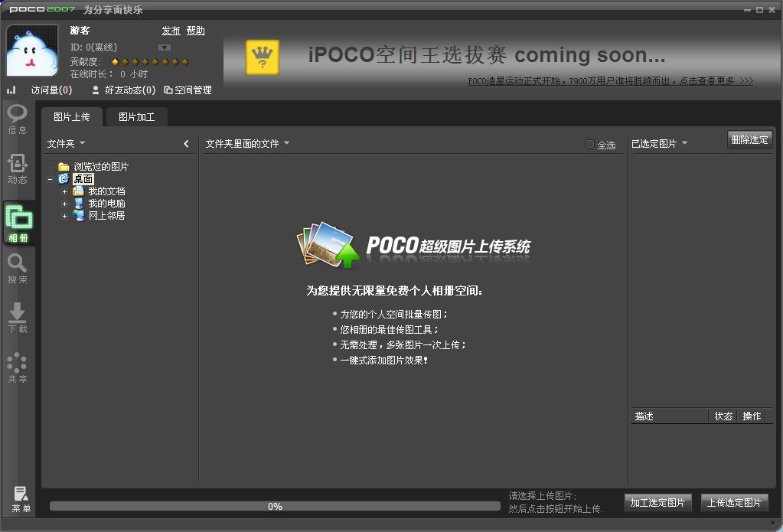Screen dimensions: 783x532
Task: Open the 下载 download sidebar icon
Action: coord(18,318)
